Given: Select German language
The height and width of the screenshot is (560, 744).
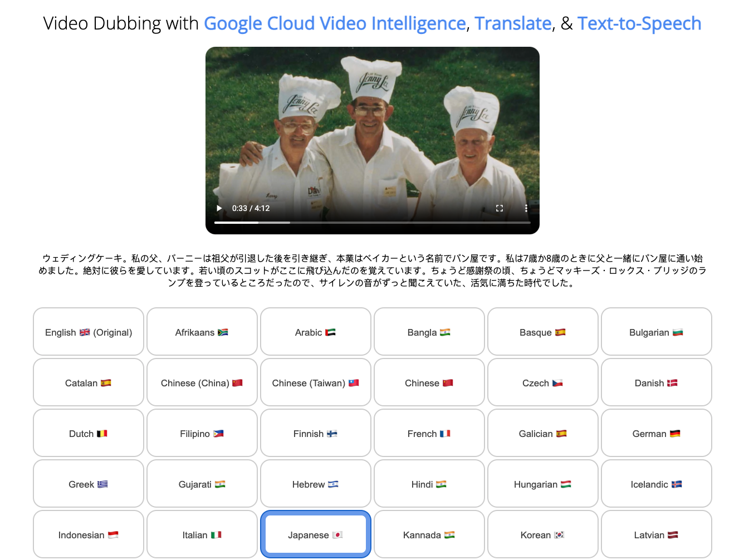Looking at the screenshot, I should point(657,433).
